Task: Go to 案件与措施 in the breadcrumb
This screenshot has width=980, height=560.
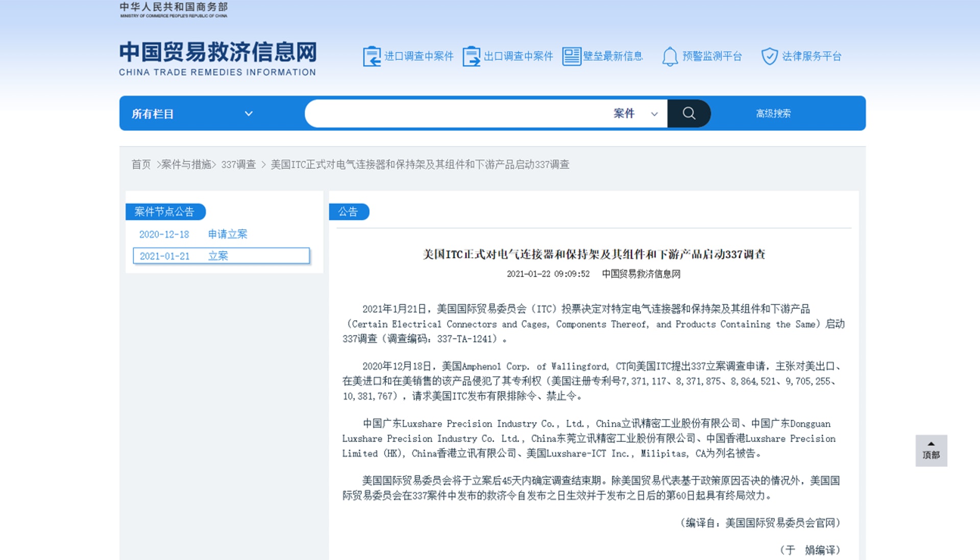Action: coord(186,164)
